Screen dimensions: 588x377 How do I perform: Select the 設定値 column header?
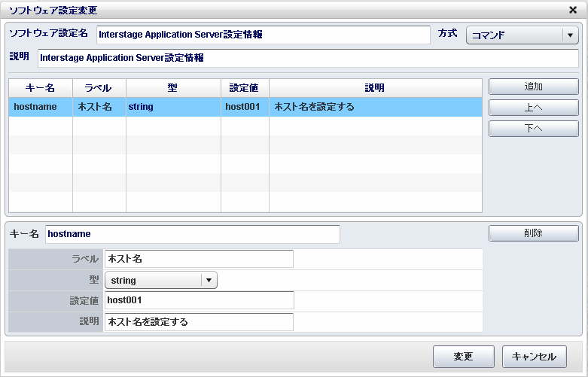[245, 88]
